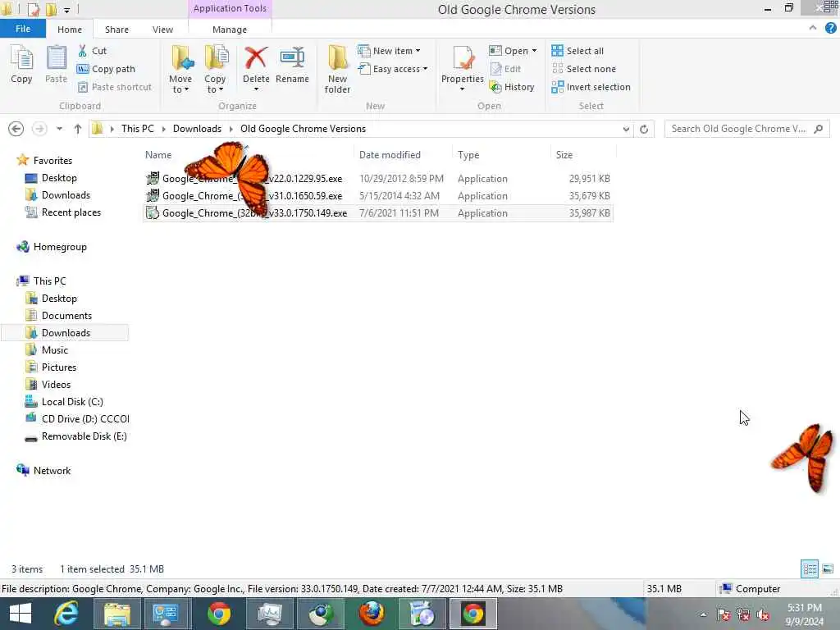840x630 pixels.
Task: Click the search box for this folder
Action: tap(739, 129)
